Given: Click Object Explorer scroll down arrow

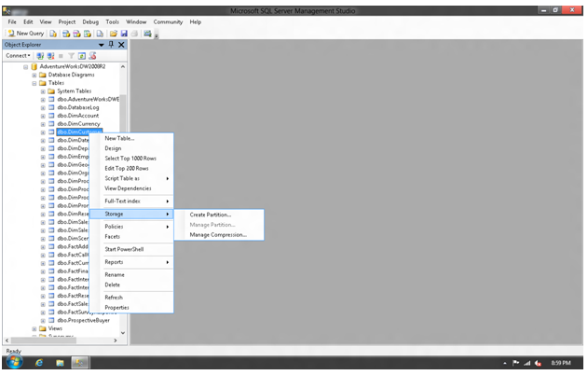Looking at the screenshot, I should click(x=123, y=333).
